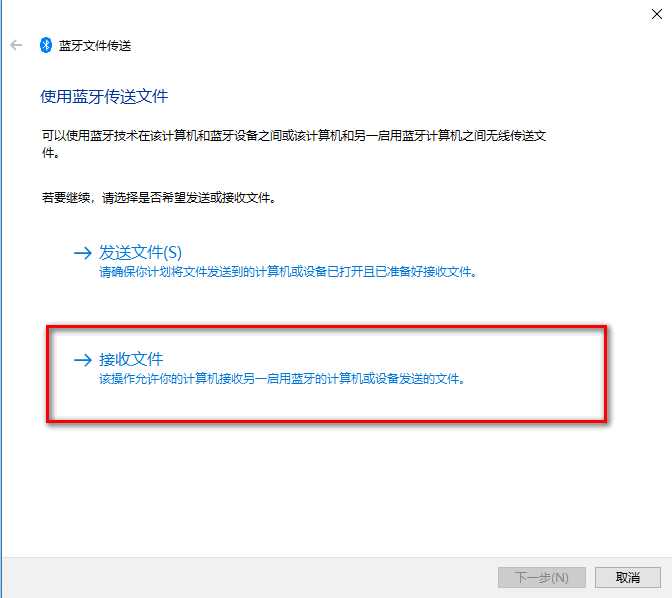
Task: Click the paragraph beginning 可以使用蓝牙技术
Action: [x=294, y=144]
